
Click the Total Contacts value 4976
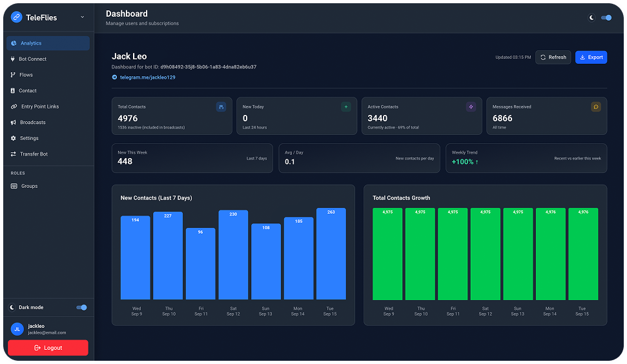tap(128, 119)
